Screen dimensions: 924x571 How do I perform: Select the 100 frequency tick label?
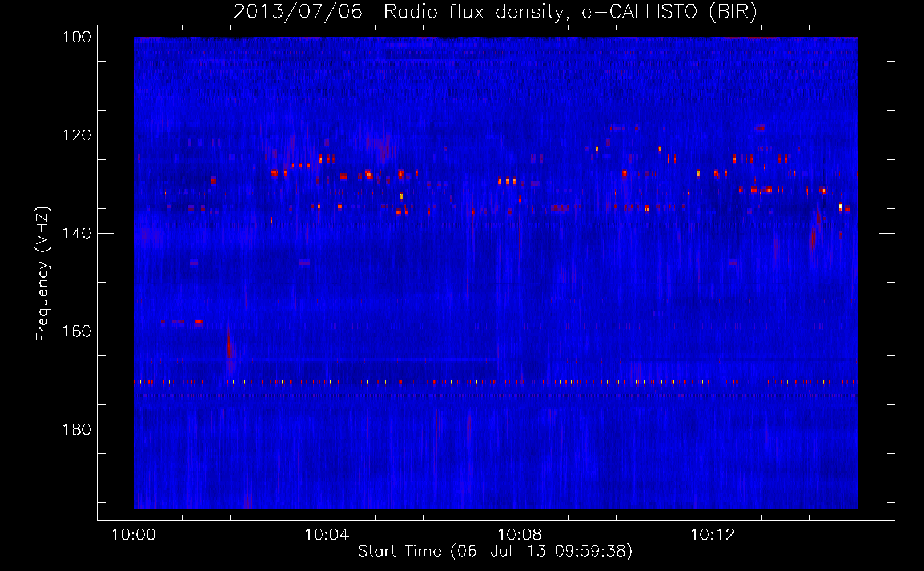tap(77, 37)
